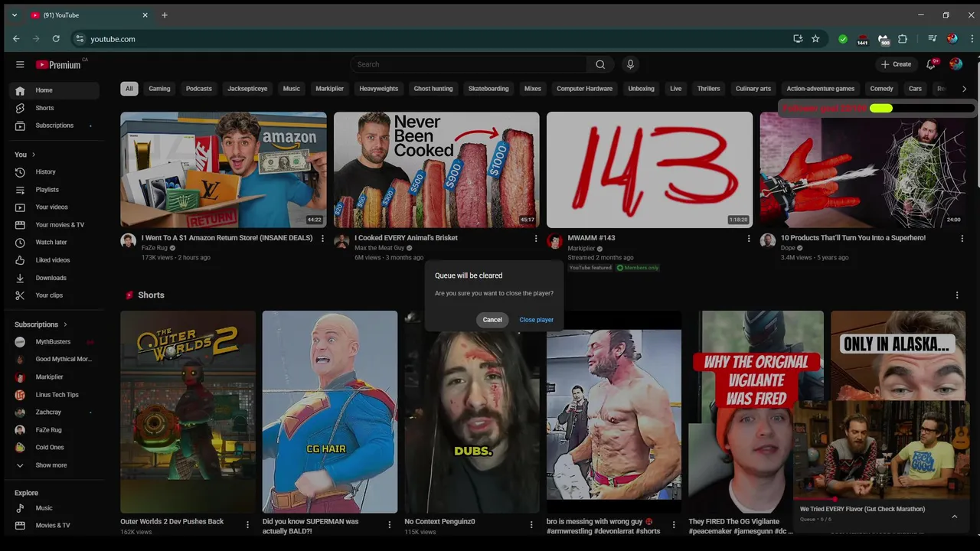
Task: Expand the miniplayer queue chevron
Action: (955, 517)
